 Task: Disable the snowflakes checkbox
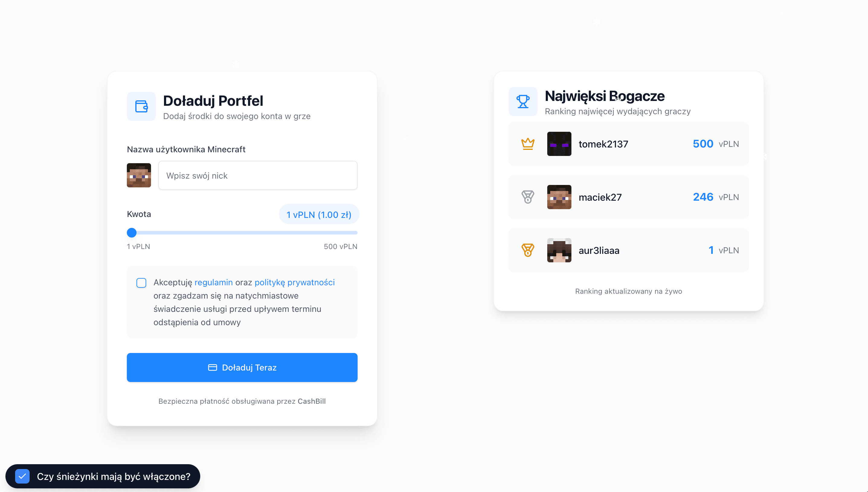click(22, 477)
